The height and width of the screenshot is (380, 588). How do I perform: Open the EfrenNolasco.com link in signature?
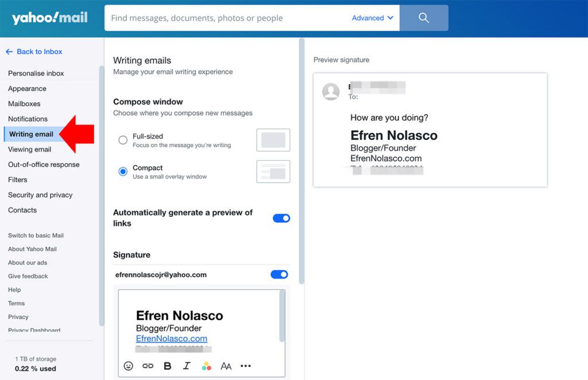pyautogui.click(x=172, y=339)
